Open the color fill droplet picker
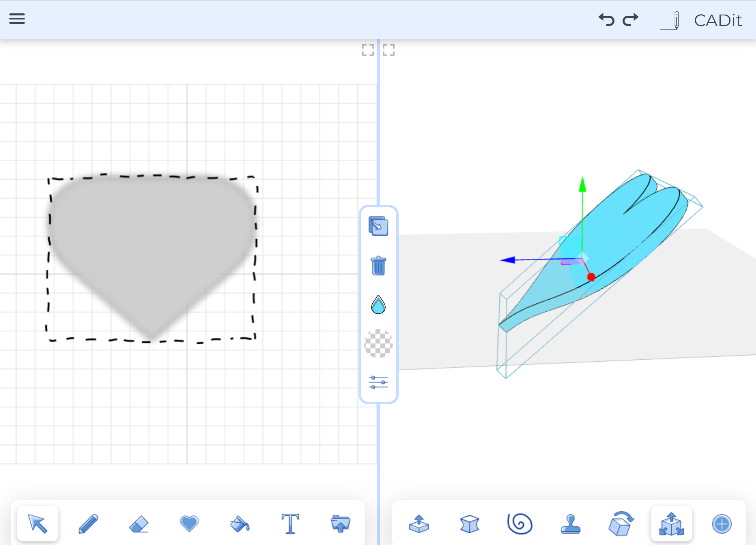The image size is (756, 545). pyautogui.click(x=378, y=305)
